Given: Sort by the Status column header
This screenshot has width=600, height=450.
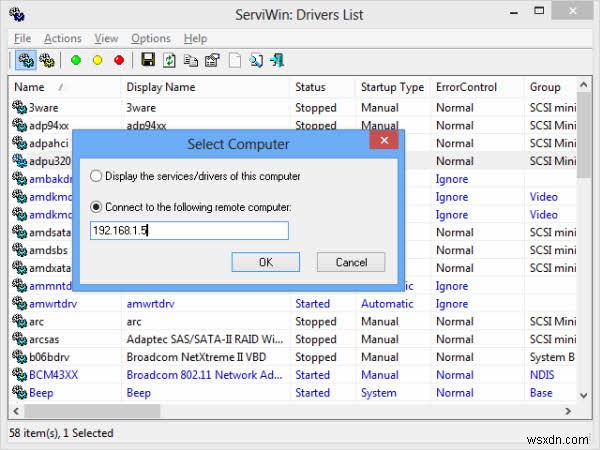Looking at the screenshot, I should click(x=323, y=87).
